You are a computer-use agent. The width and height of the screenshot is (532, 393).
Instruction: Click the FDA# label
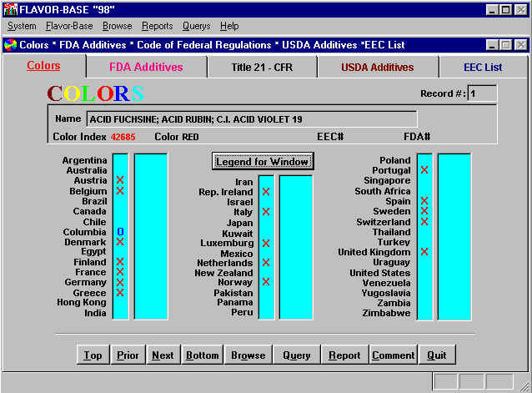[x=417, y=137]
